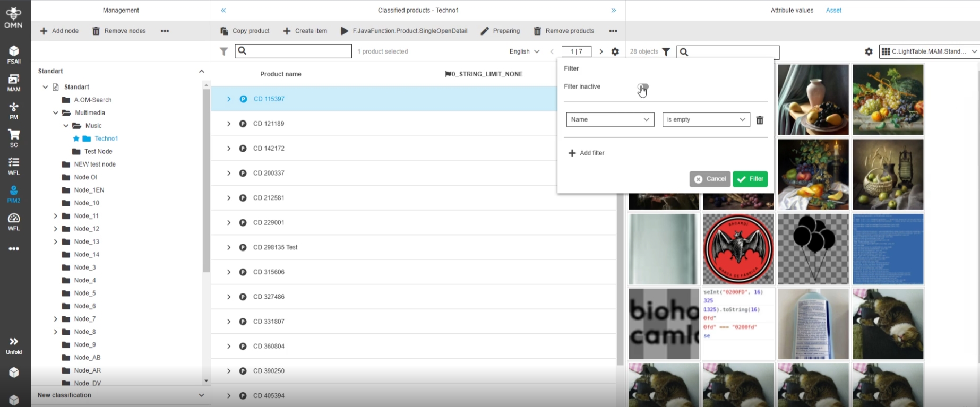Click the filter icon beside 28 objects

666,51
